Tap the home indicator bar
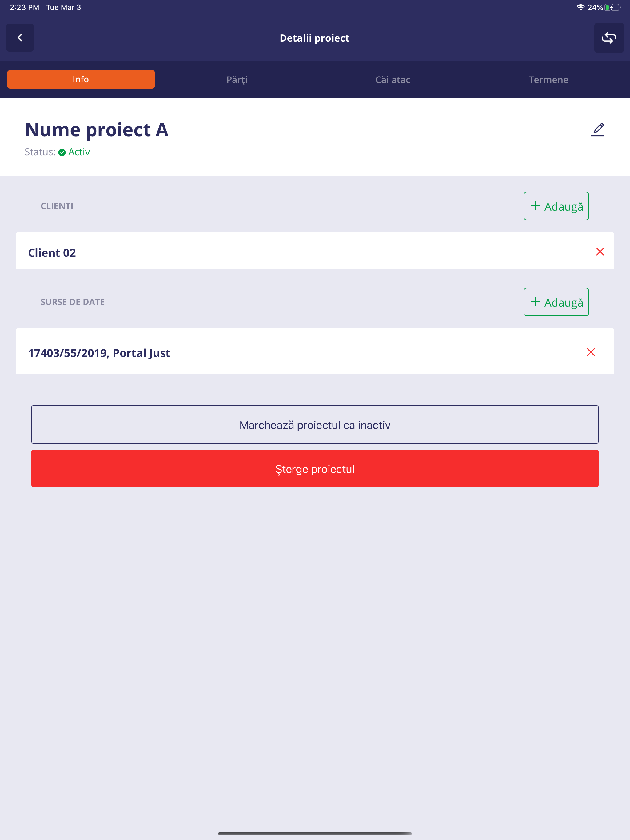630x840 pixels. (x=315, y=833)
